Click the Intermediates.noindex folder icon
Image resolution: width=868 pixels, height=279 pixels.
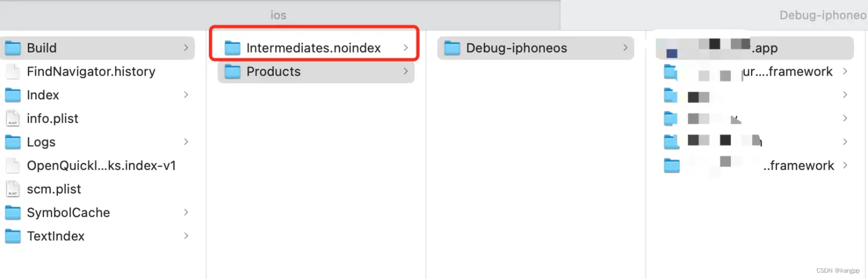click(x=233, y=48)
